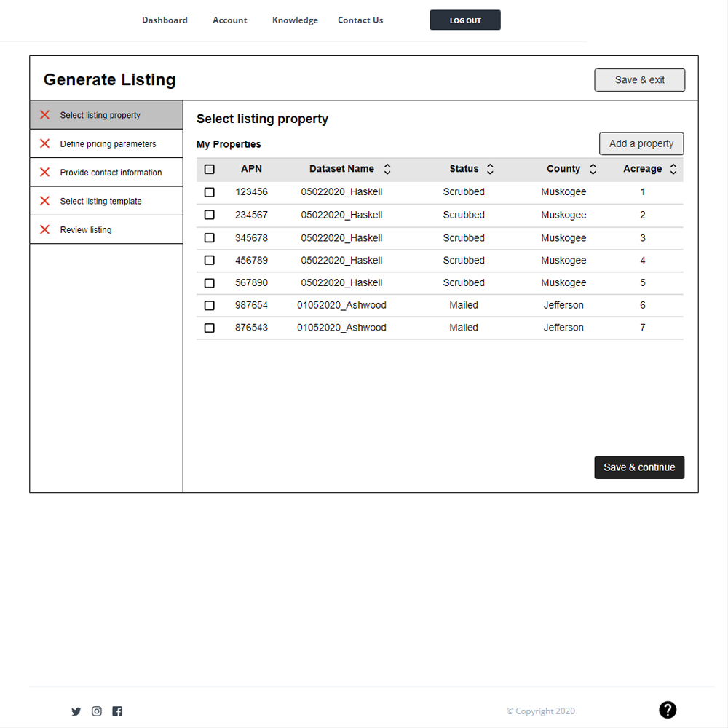The image size is (728, 728).
Task: Click APN cell 987654
Action: [251, 305]
